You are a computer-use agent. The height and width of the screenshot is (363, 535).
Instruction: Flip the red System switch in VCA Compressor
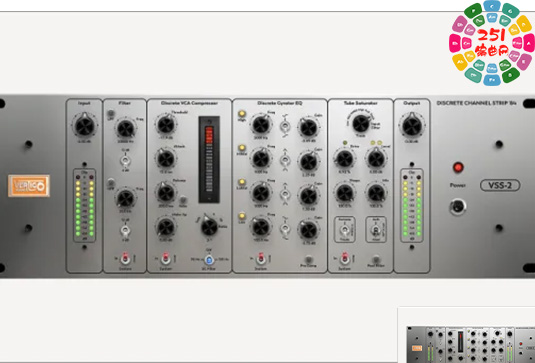(166, 259)
